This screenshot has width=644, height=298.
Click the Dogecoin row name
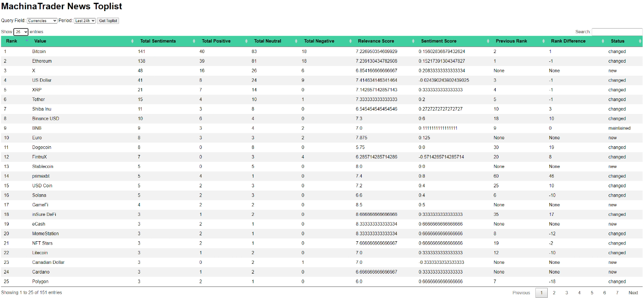pyautogui.click(x=41, y=148)
